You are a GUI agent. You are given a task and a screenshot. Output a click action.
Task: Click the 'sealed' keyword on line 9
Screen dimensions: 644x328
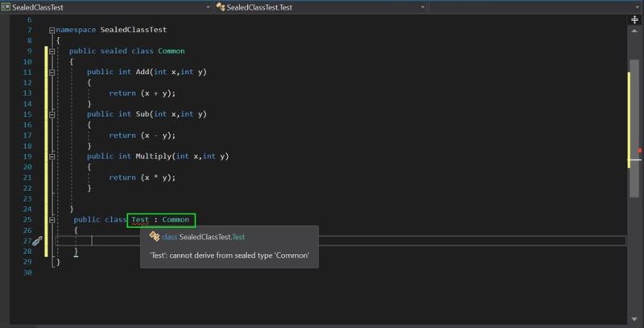point(114,51)
